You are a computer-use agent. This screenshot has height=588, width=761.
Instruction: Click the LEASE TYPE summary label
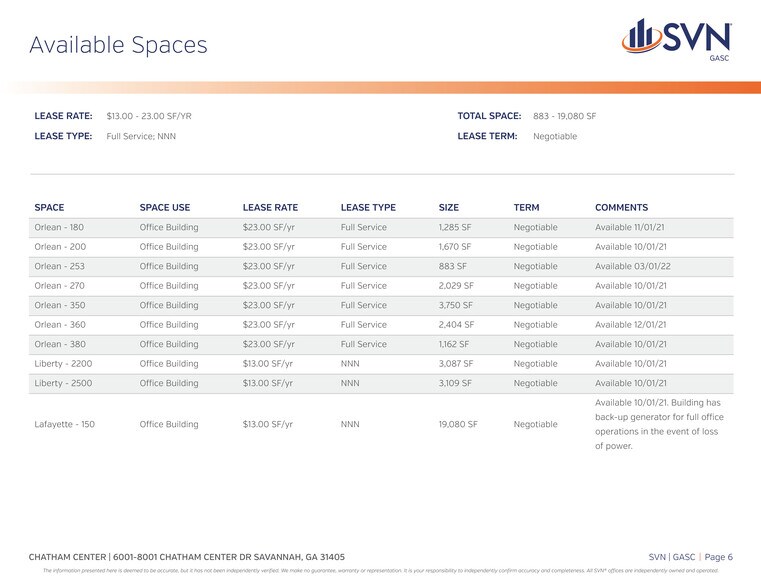(x=63, y=136)
